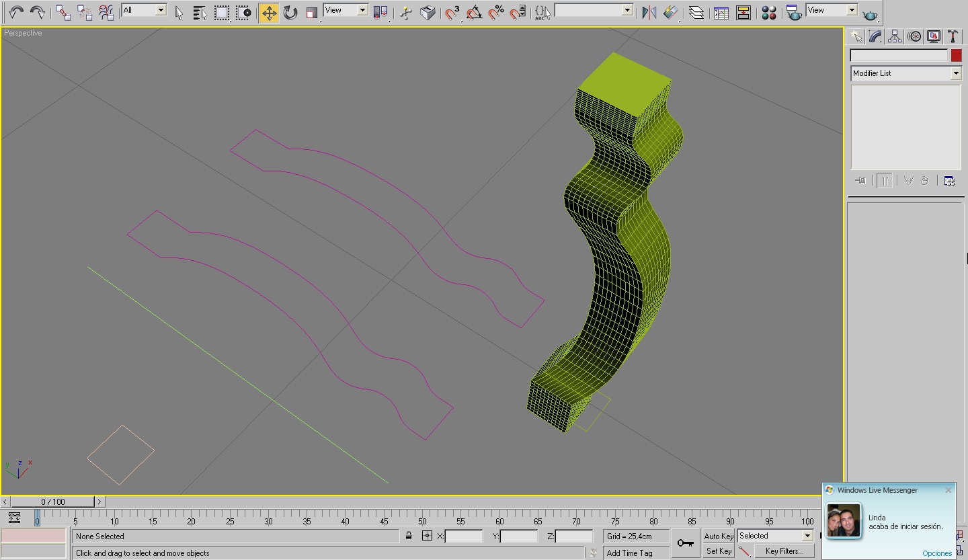
Task: Close the Windows Live Messenger notification
Action: [949, 490]
